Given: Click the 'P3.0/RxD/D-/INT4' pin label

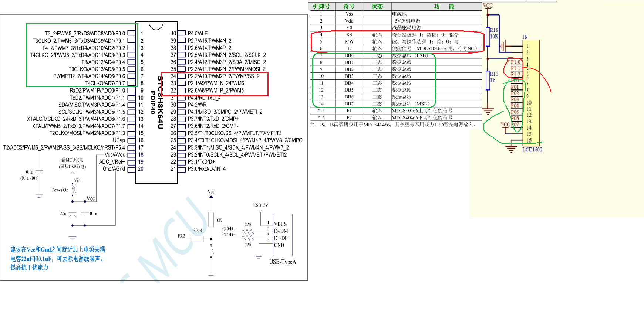Looking at the screenshot, I should pyautogui.click(x=206, y=168).
